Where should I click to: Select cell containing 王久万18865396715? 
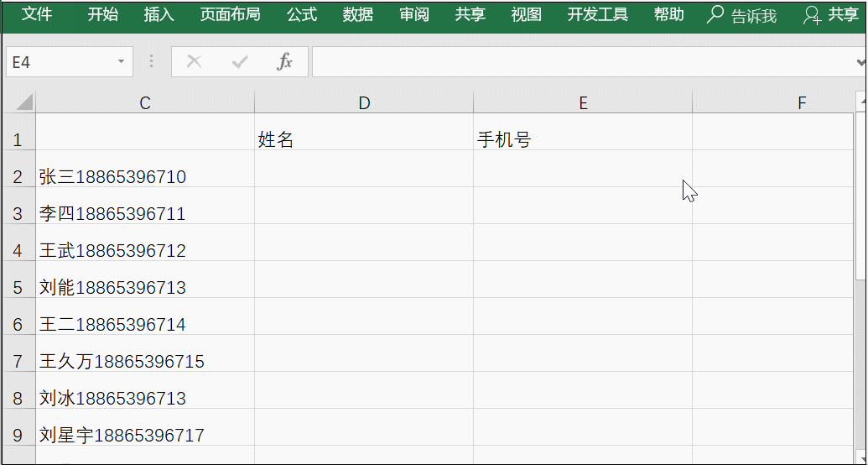click(x=145, y=353)
